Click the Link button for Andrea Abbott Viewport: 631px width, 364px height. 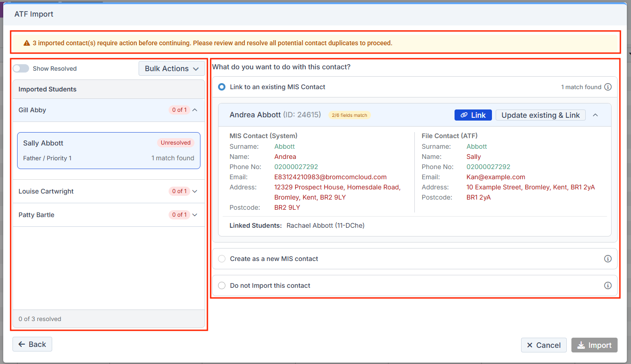point(473,115)
